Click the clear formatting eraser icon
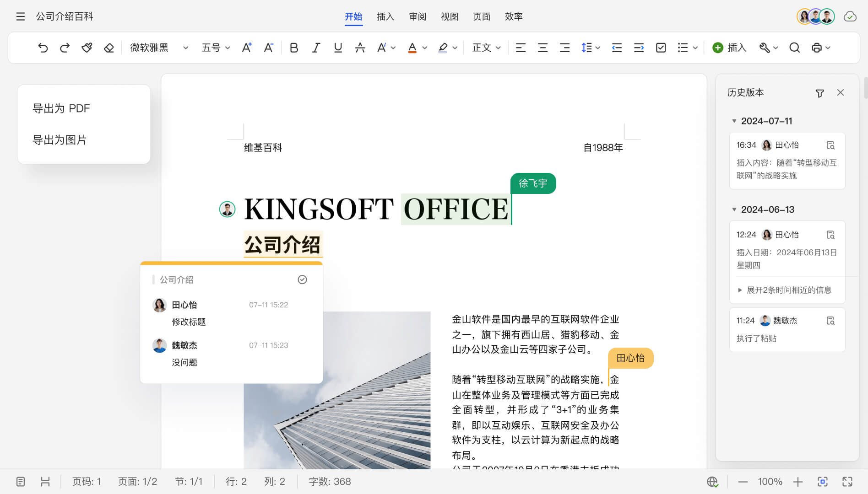Image resolution: width=868 pixels, height=494 pixels. tap(108, 47)
